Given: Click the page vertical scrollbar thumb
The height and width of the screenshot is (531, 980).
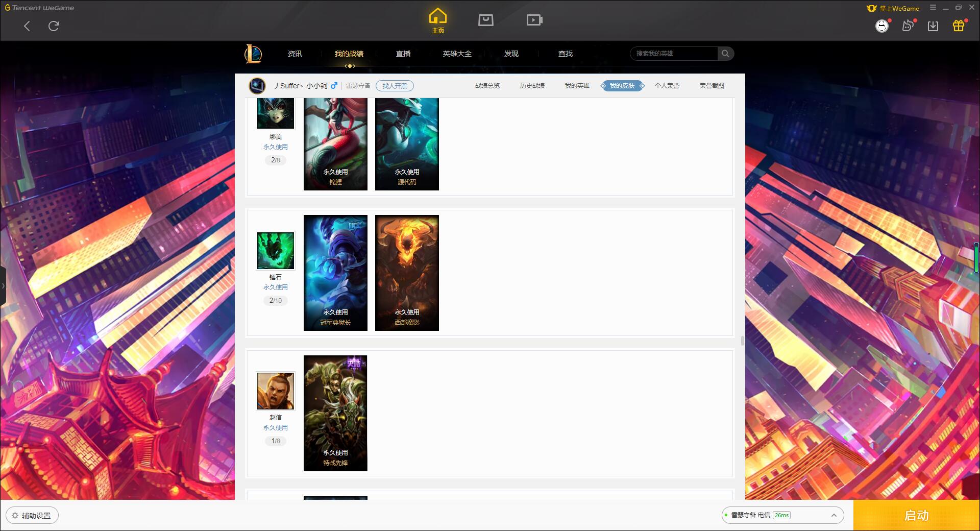Looking at the screenshot, I should 742,341.
